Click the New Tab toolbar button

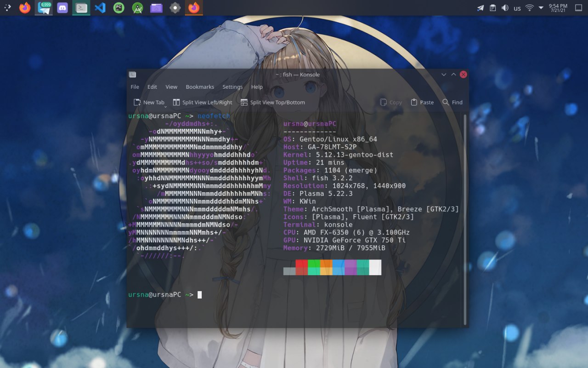coord(148,103)
